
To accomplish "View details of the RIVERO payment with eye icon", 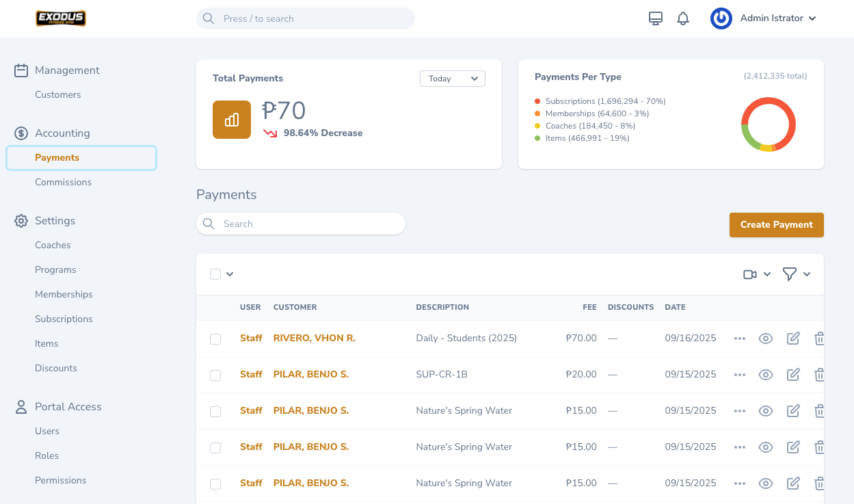I will point(766,339).
